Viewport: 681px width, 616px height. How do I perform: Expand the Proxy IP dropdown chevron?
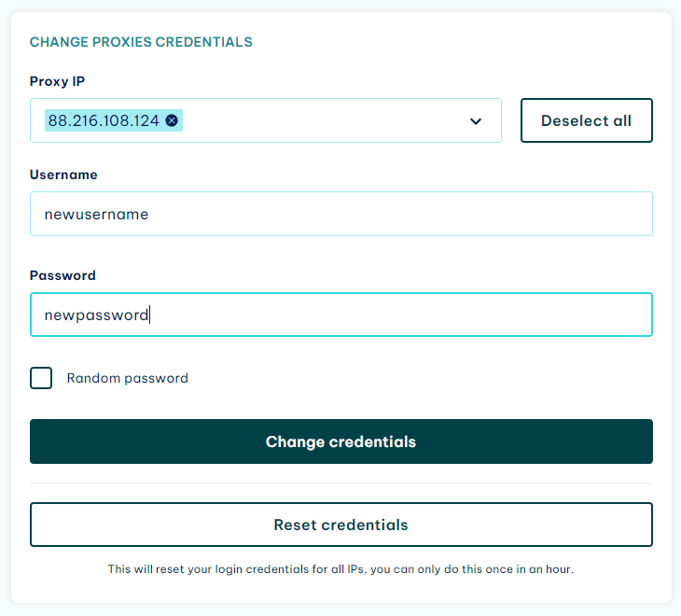tap(476, 121)
